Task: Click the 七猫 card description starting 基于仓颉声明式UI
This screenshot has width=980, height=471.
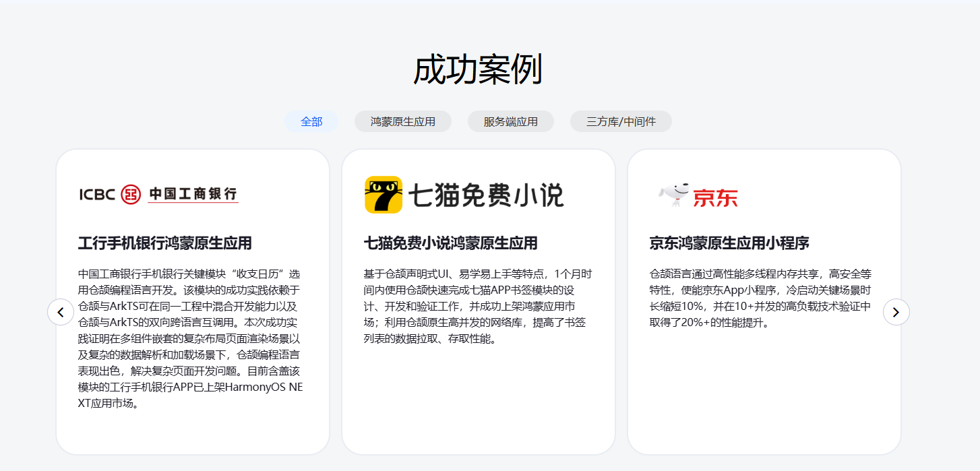Action: (479, 307)
